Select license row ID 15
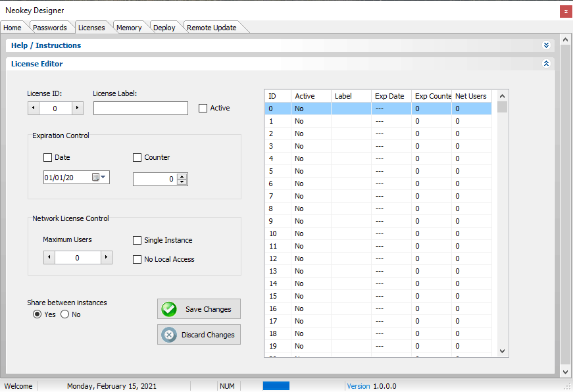The height and width of the screenshot is (392, 573). 378,296
